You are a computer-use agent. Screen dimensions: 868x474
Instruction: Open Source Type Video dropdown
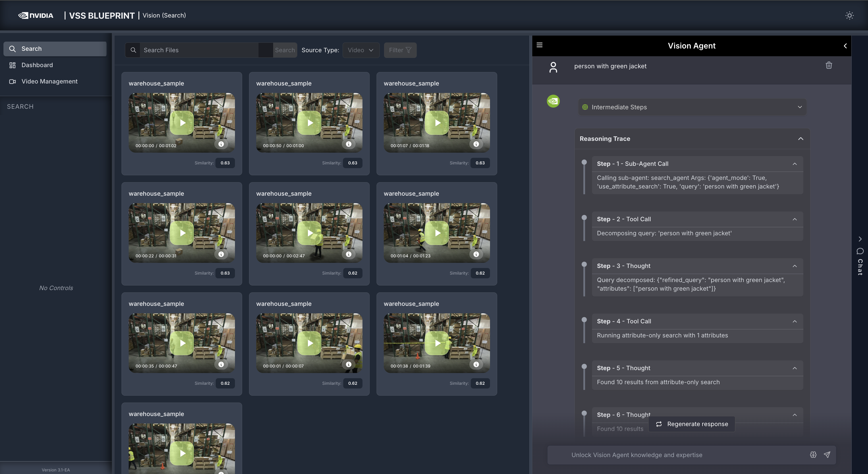tap(360, 50)
